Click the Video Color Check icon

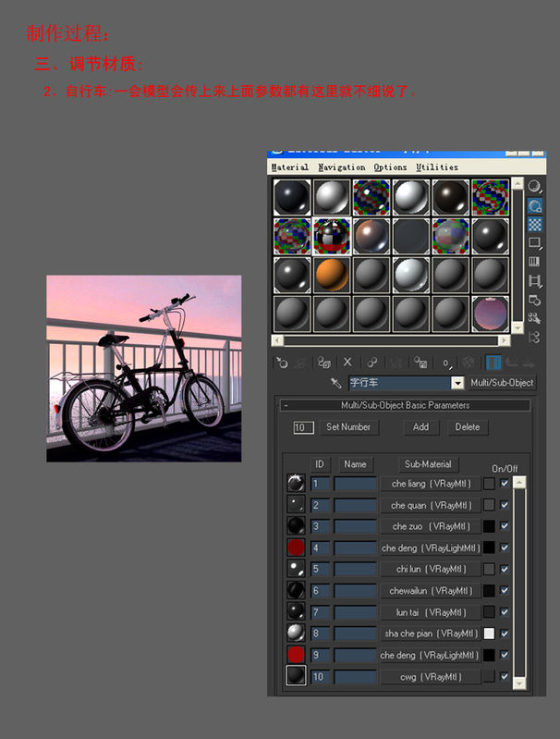click(534, 262)
